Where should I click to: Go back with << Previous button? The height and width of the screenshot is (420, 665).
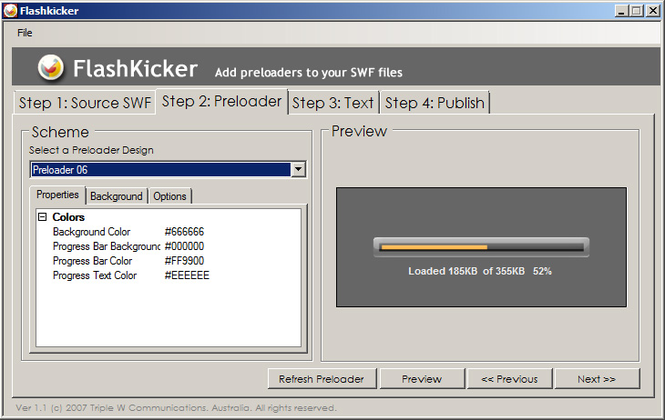click(x=509, y=379)
